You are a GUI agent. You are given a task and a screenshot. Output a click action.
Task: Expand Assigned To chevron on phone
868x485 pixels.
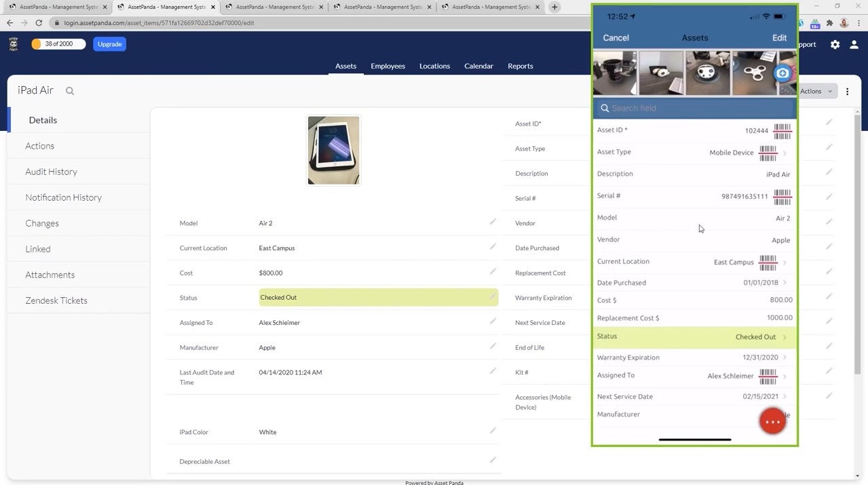(785, 376)
